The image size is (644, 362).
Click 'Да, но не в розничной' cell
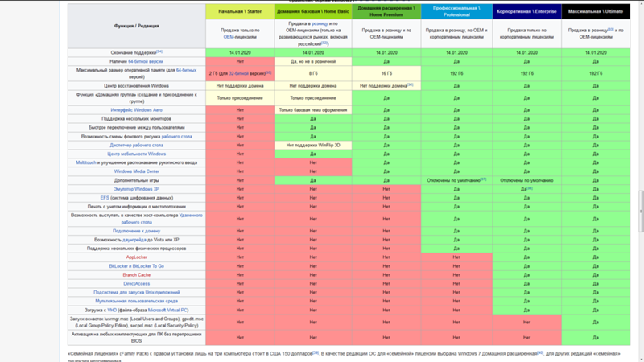[313, 62]
